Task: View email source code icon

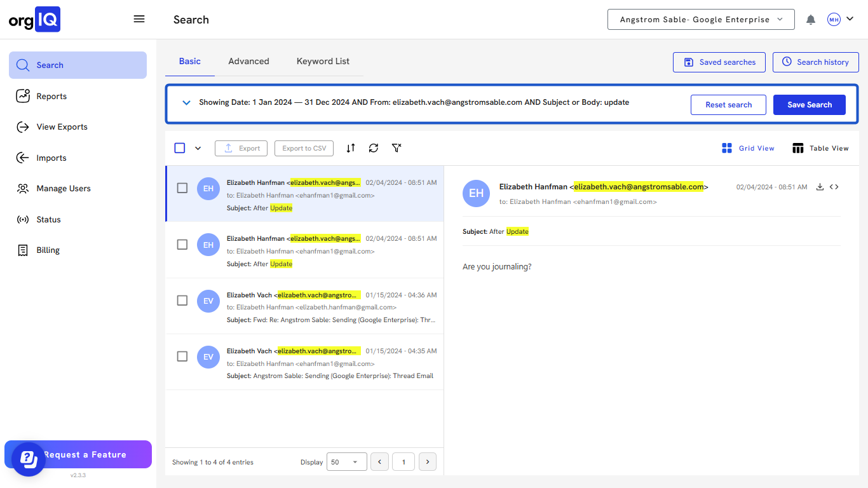Action: pos(834,187)
